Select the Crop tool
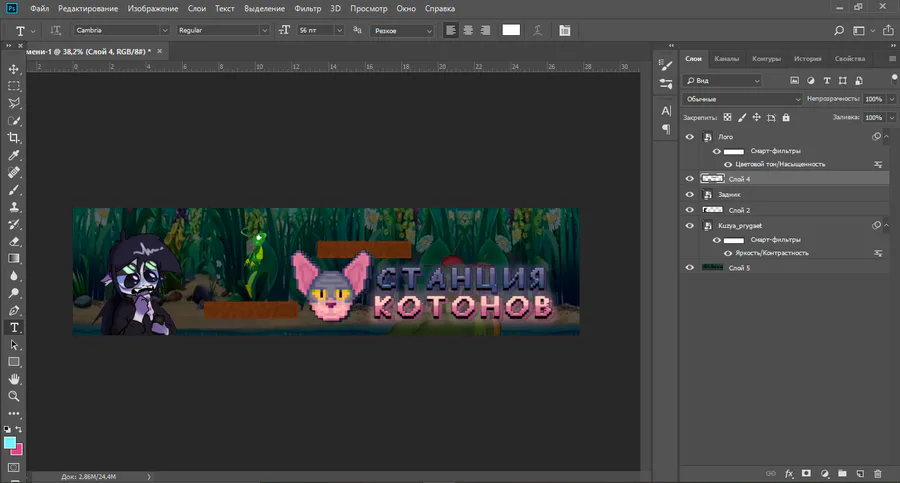The width and height of the screenshot is (900, 483). [x=14, y=138]
